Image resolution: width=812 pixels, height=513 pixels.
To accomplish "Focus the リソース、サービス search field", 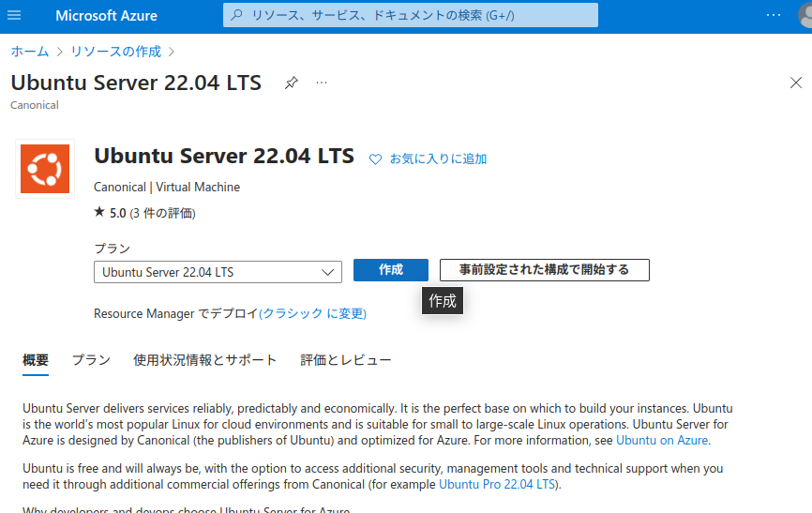I will pos(410,15).
